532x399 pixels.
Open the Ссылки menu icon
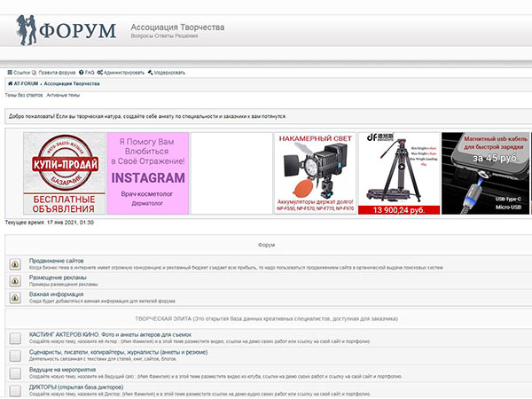click(10, 73)
